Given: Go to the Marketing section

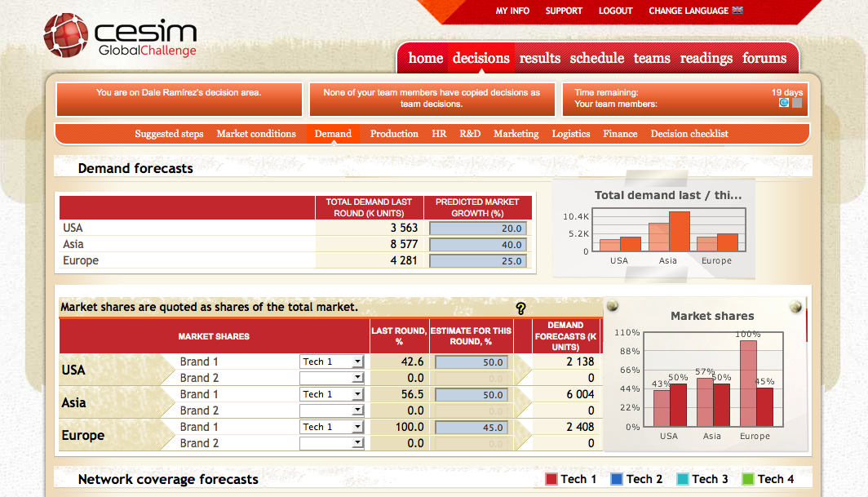Looking at the screenshot, I should (516, 134).
